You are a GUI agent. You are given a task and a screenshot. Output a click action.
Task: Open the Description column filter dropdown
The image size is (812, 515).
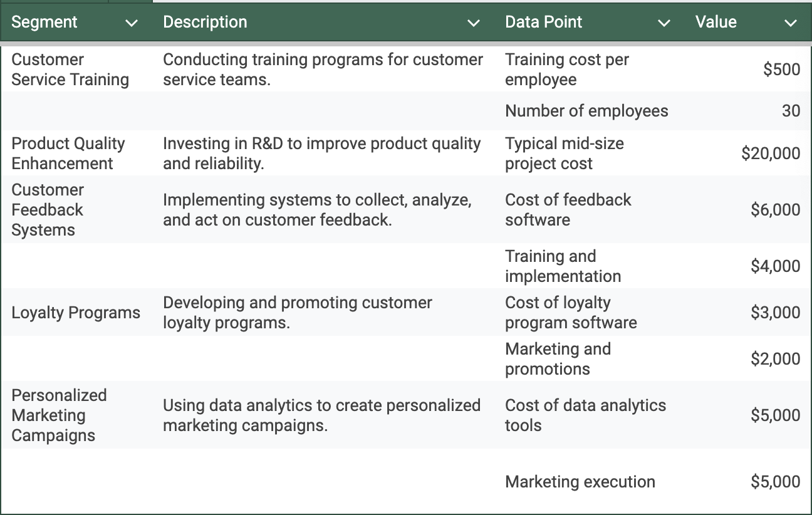(x=474, y=23)
